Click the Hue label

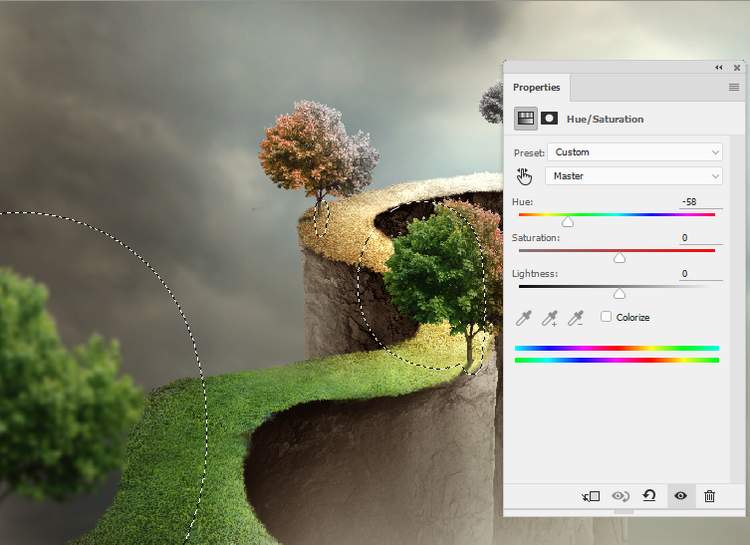click(522, 202)
